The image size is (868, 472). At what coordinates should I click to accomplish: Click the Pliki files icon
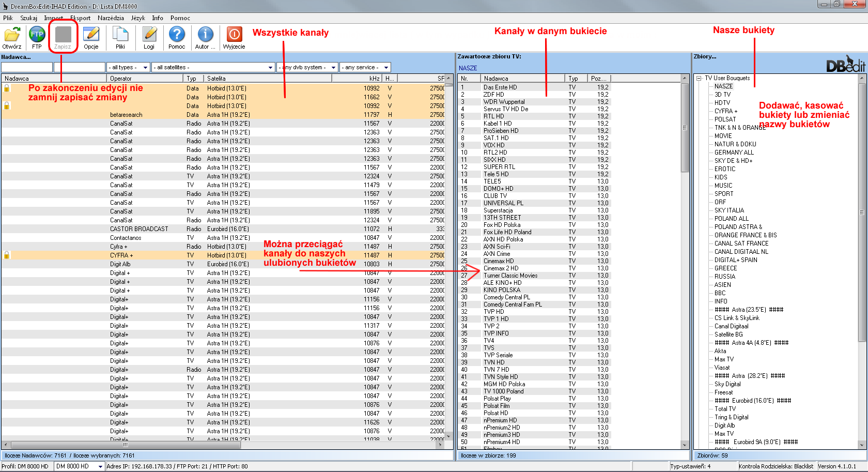pos(120,35)
